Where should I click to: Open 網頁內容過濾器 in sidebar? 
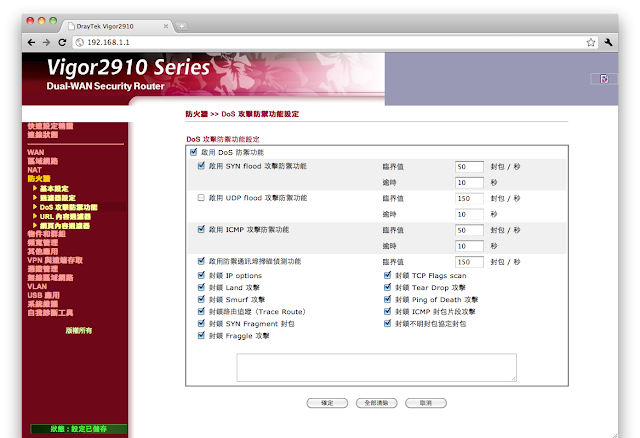[64, 226]
